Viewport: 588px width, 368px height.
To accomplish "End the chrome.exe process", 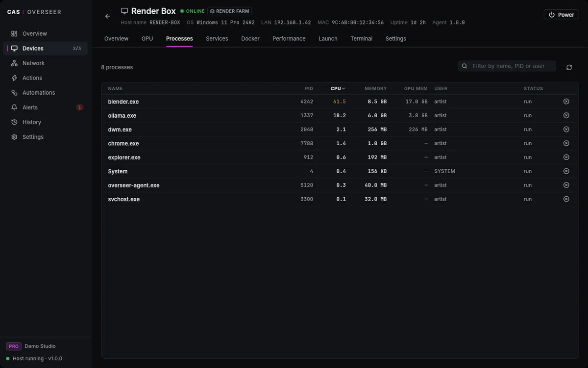I will coord(566,143).
